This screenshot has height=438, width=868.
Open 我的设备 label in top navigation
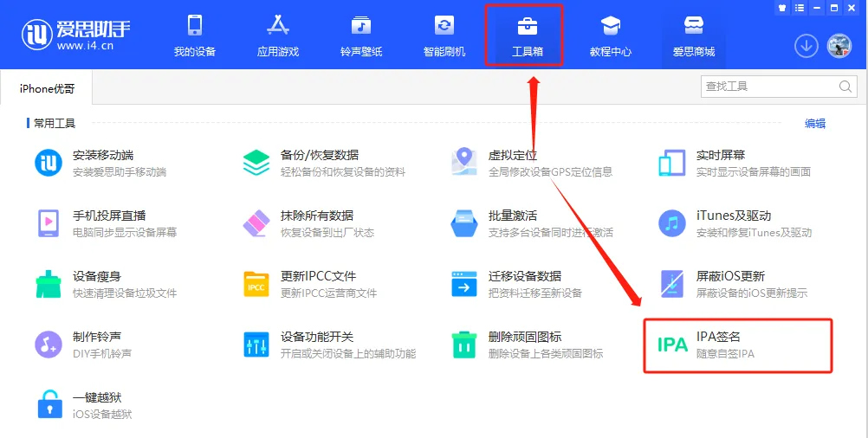[195, 51]
